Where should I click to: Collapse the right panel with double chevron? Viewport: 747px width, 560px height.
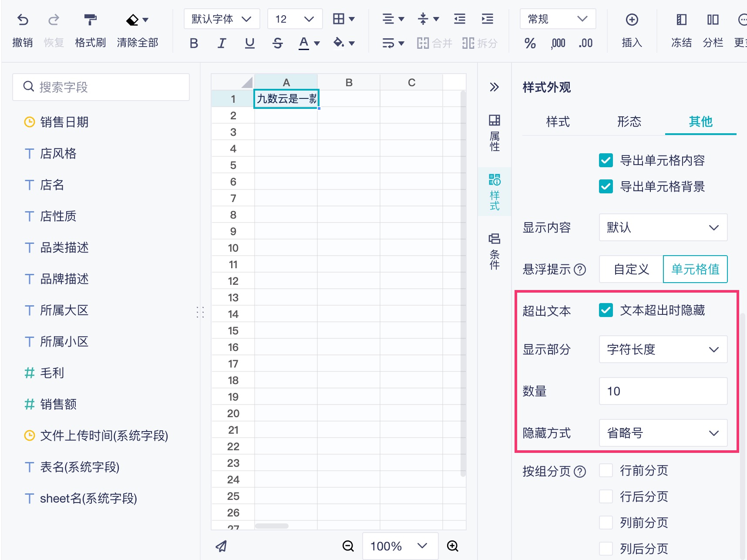click(494, 87)
